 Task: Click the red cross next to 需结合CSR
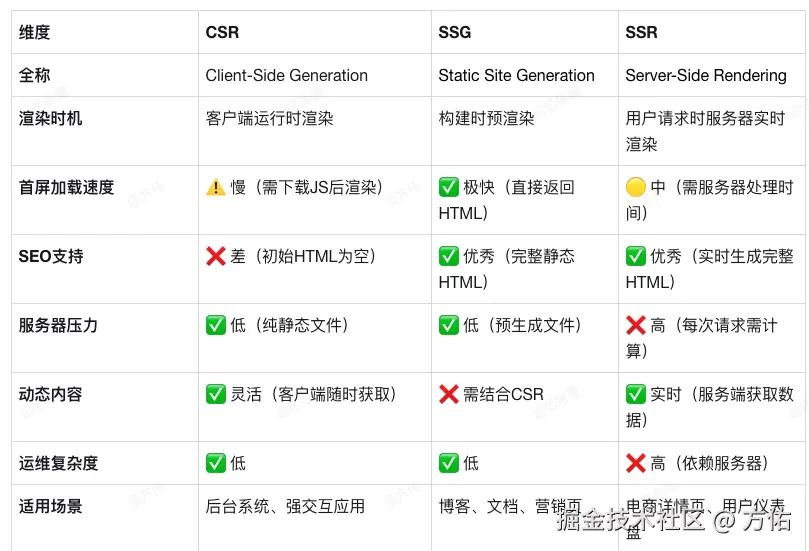point(449,394)
